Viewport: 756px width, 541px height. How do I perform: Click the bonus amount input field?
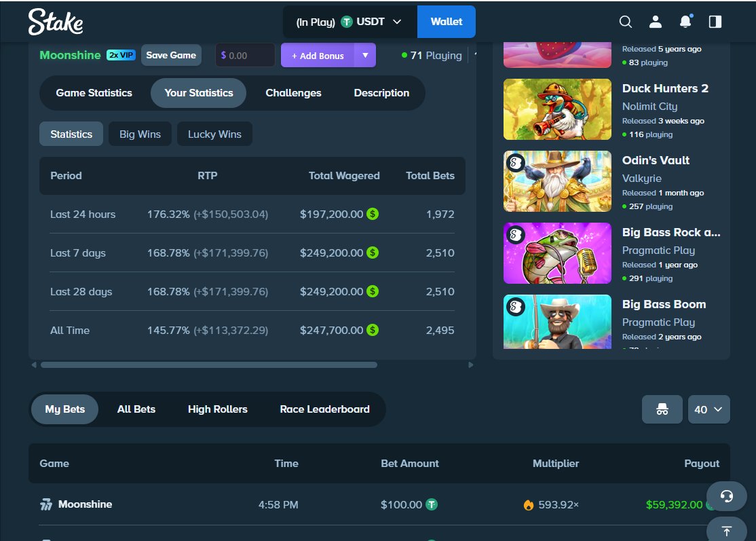pos(245,56)
